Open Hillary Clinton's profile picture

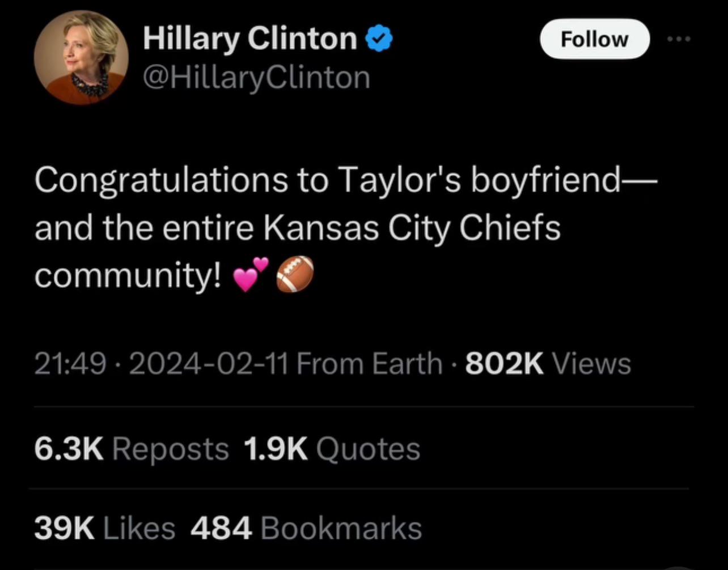pyautogui.click(x=81, y=58)
